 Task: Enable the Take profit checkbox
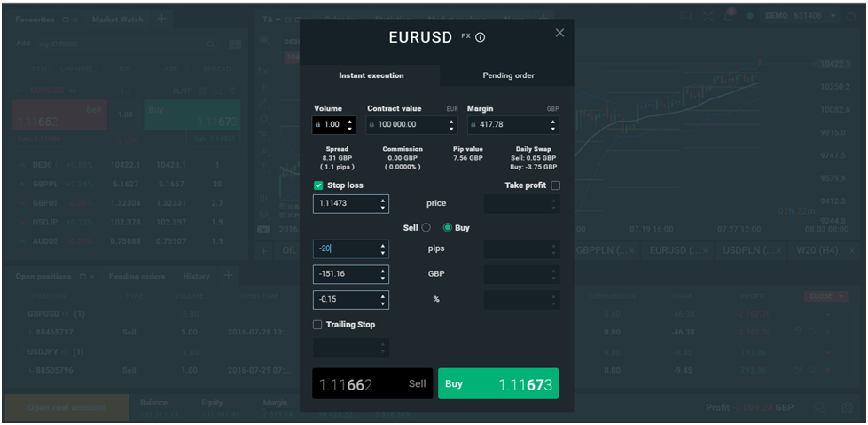pos(555,185)
